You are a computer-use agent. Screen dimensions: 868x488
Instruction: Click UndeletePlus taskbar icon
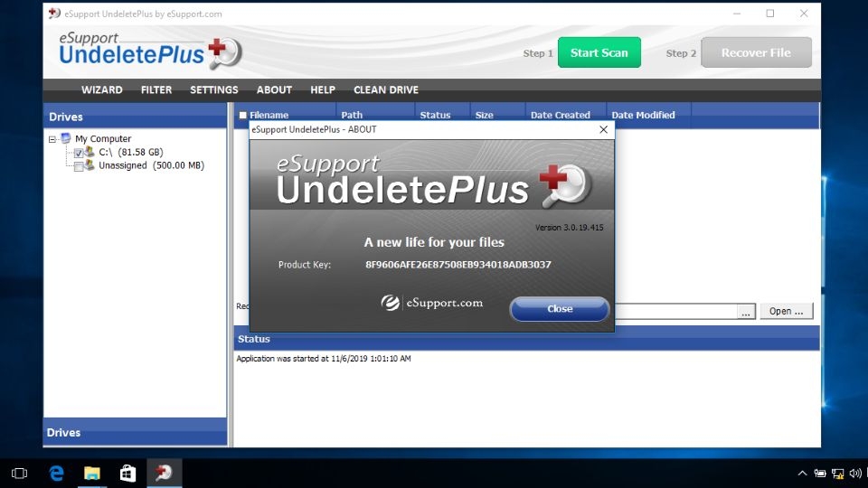[164, 473]
